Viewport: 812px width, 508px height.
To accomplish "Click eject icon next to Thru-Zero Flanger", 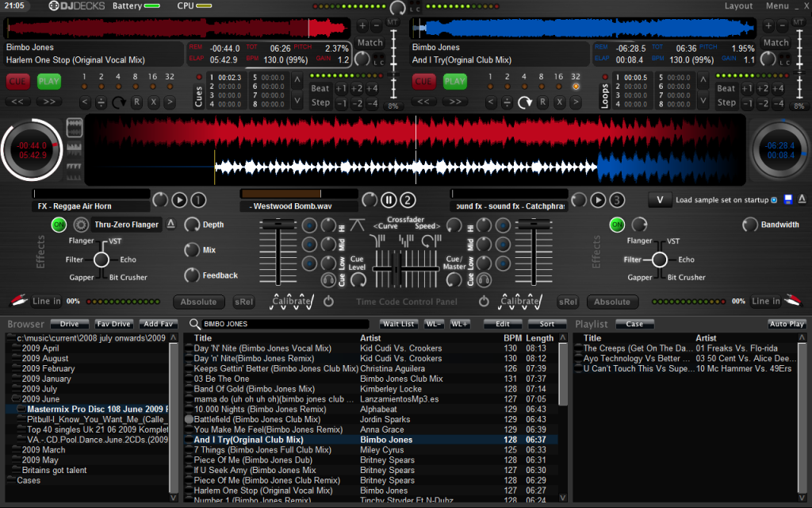I will click(171, 224).
